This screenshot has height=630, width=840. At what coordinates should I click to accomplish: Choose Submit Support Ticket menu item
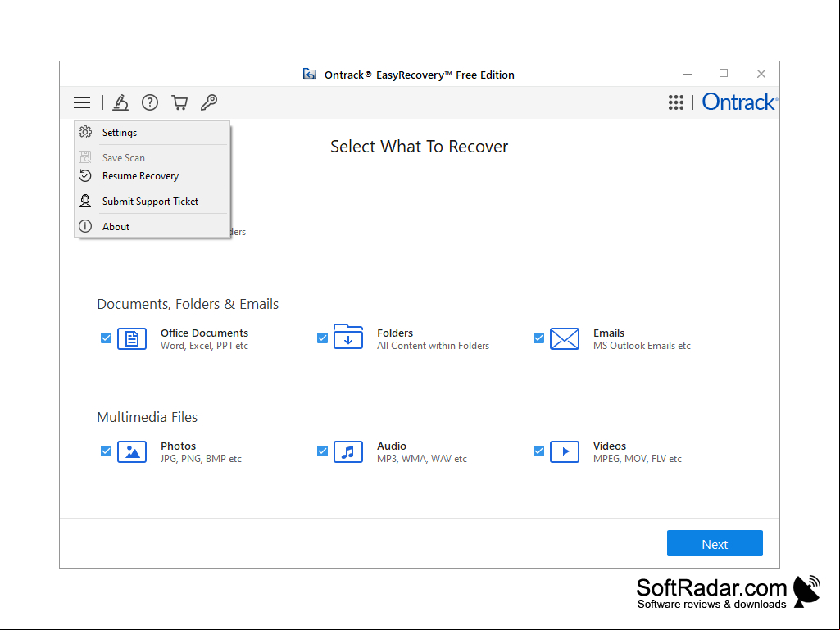point(152,201)
